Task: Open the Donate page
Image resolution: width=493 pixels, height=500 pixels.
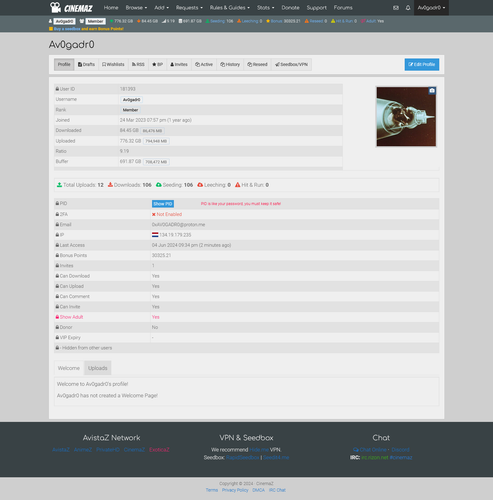Action: click(x=290, y=8)
